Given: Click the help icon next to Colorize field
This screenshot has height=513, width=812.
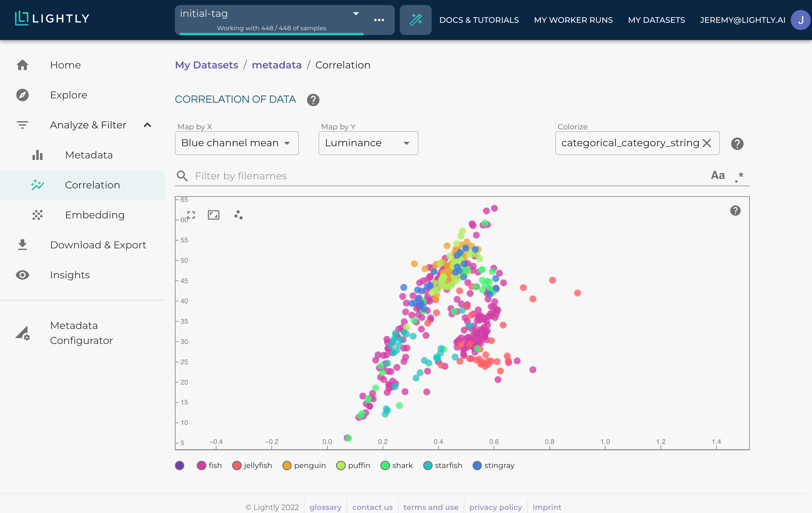Looking at the screenshot, I should pyautogui.click(x=737, y=144).
